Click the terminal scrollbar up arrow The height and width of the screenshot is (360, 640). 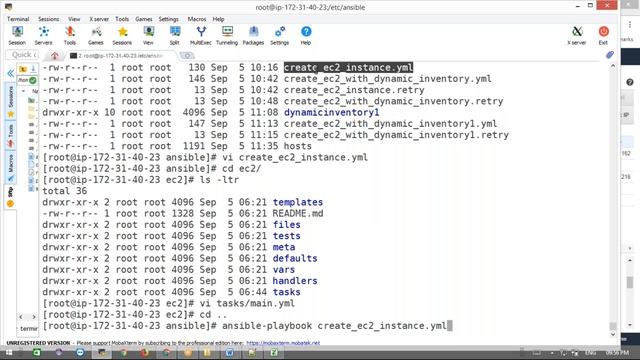point(613,66)
